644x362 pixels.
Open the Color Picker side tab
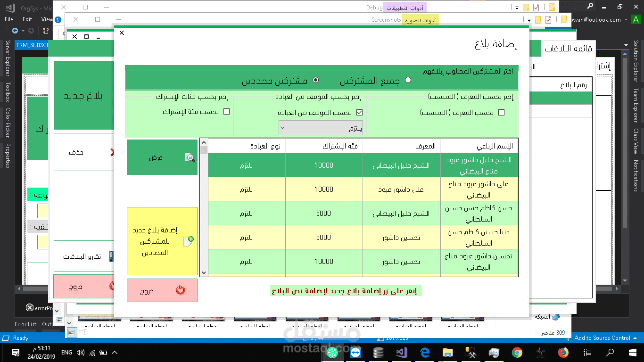7,123
